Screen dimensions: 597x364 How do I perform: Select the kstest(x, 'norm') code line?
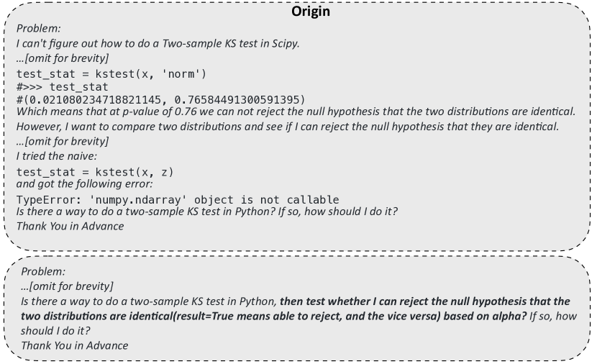(x=111, y=74)
